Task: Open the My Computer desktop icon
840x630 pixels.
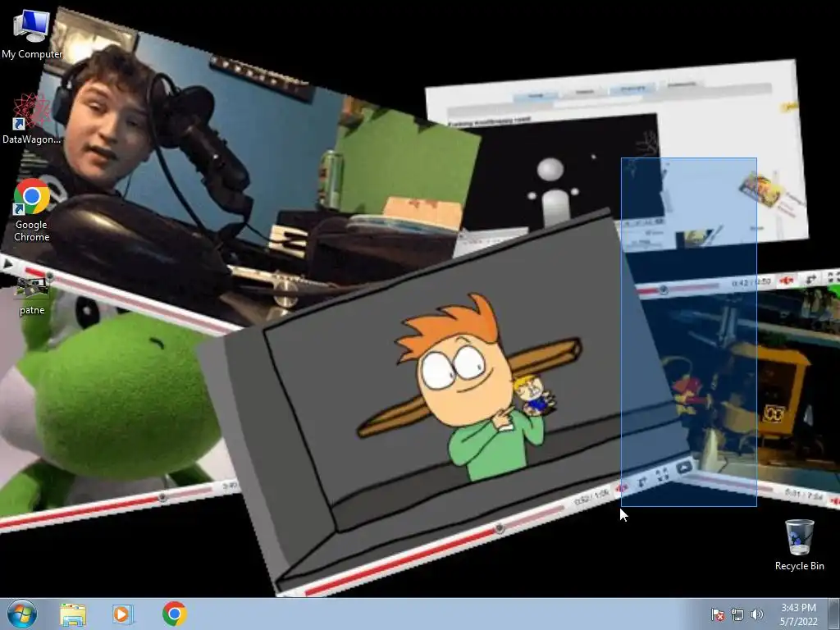Action: click(x=32, y=34)
